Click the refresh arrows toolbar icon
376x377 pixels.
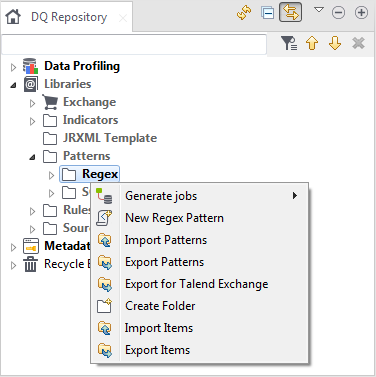pos(244,13)
